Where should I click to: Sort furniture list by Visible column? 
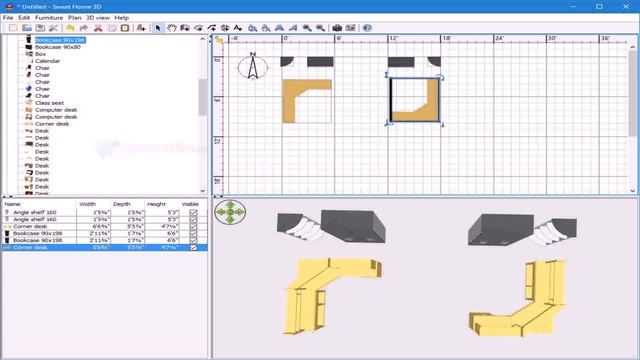[193, 204]
